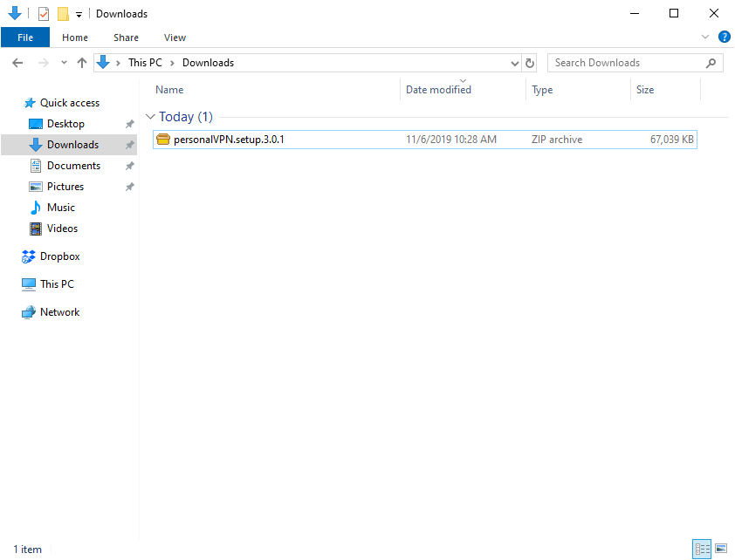Screen dimensions: 735x560
Task: Click the pin icon next to Documents
Action: tap(130, 166)
